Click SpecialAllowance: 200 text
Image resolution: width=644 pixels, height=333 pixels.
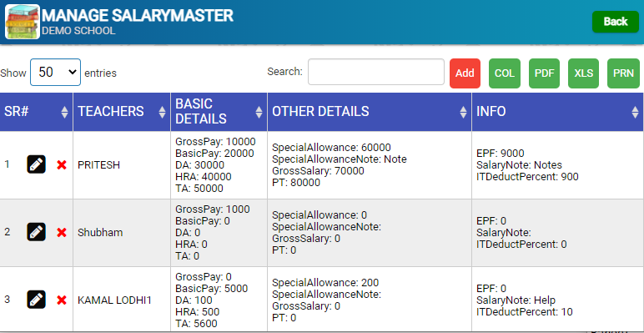[x=325, y=283]
